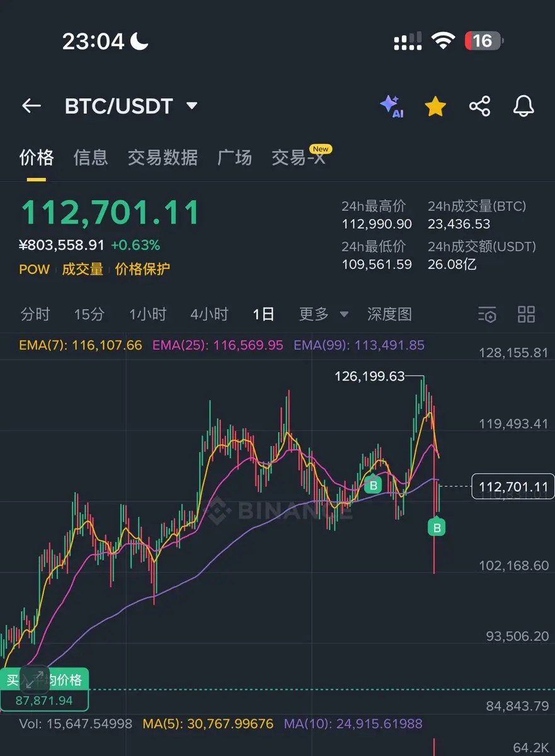This screenshot has width=555, height=756.
Task: Tap the lower B buy marker below candle
Action: [x=437, y=526]
